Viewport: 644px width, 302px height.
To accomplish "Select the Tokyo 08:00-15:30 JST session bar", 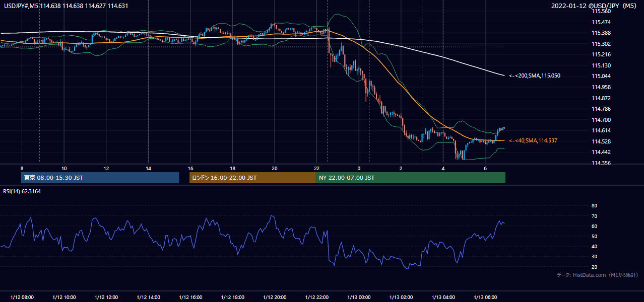I will [100, 178].
